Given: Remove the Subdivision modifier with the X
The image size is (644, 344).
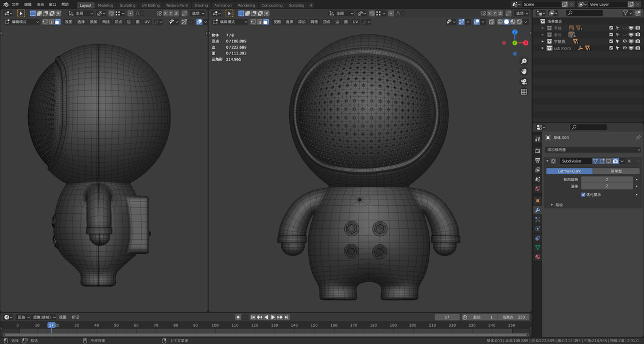Looking at the screenshot, I should pos(629,161).
